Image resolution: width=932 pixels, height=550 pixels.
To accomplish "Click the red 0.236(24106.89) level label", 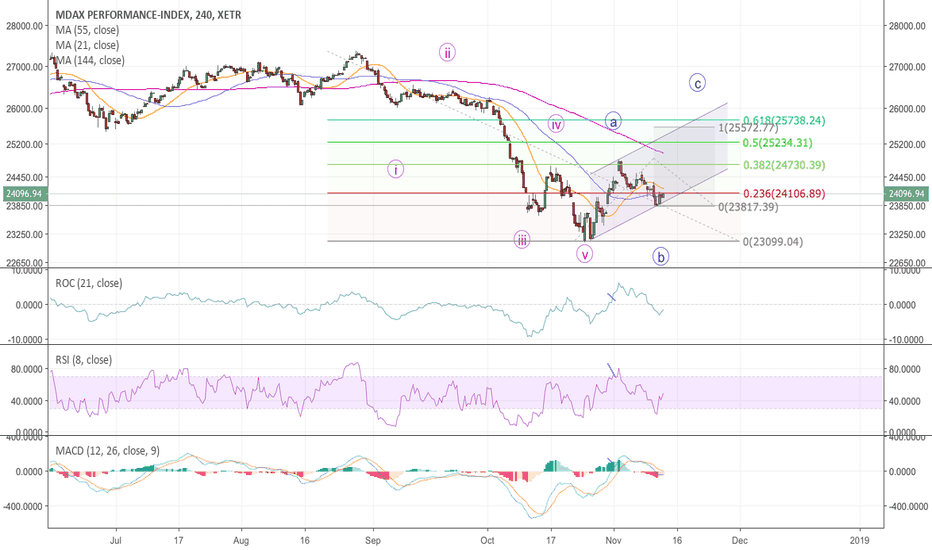I will [785, 193].
